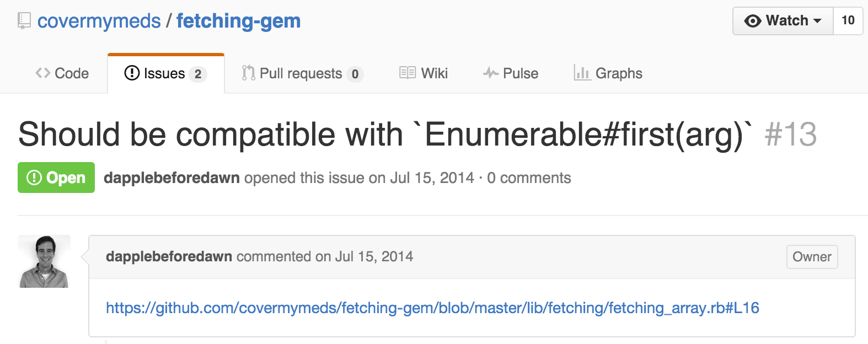Open the fetching_array.rb#L16 link
The width and height of the screenshot is (868, 344).
coord(432,308)
